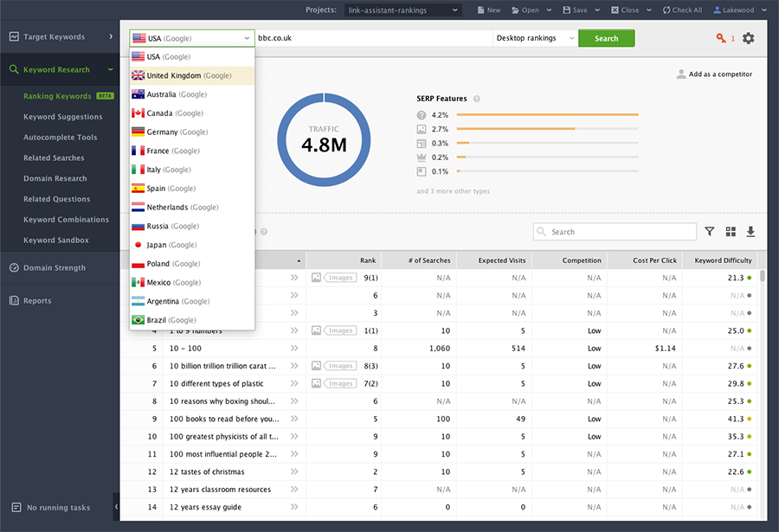Download the ranking keywords report
The height and width of the screenshot is (532, 779).
[x=750, y=231]
